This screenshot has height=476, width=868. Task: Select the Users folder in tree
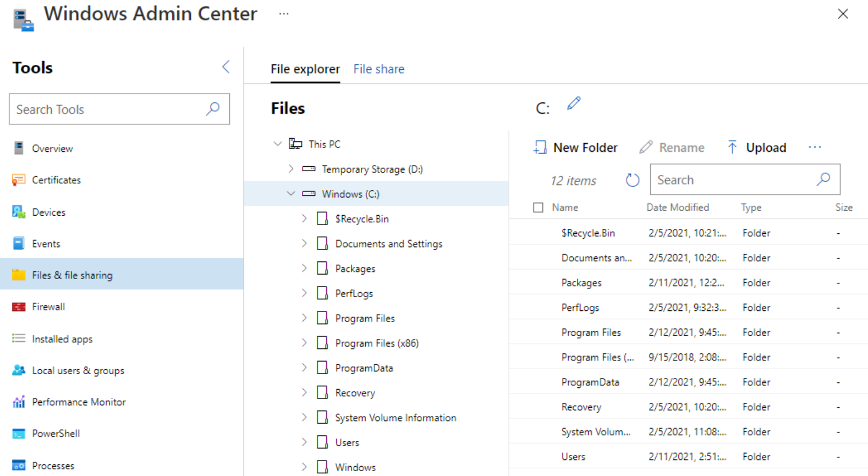point(347,442)
